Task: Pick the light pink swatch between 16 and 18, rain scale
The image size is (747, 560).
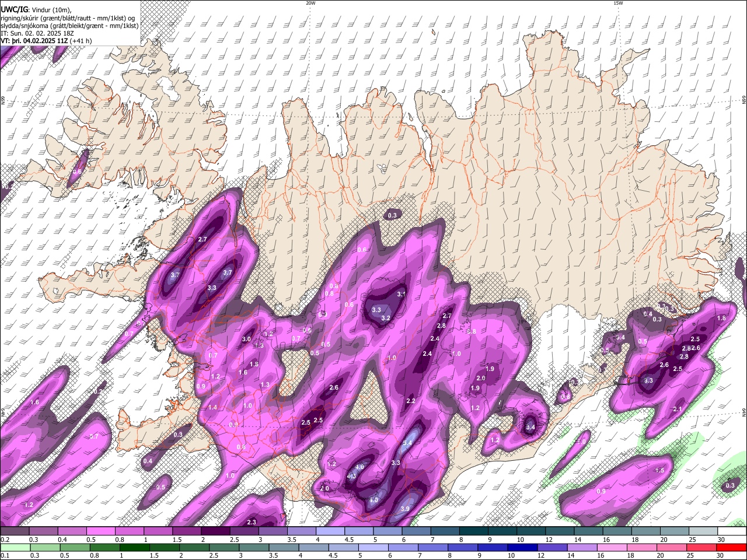Action: click(x=612, y=547)
